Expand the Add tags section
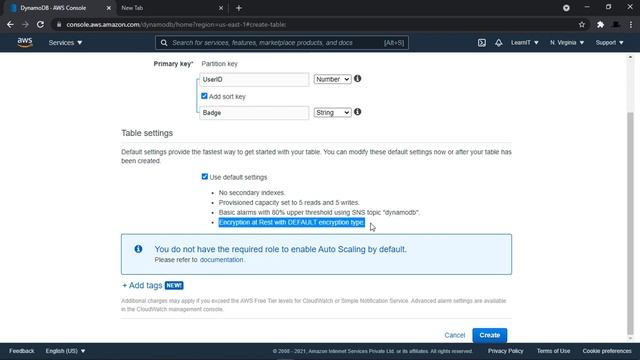The height and width of the screenshot is (360, 640). click(142, 285)
